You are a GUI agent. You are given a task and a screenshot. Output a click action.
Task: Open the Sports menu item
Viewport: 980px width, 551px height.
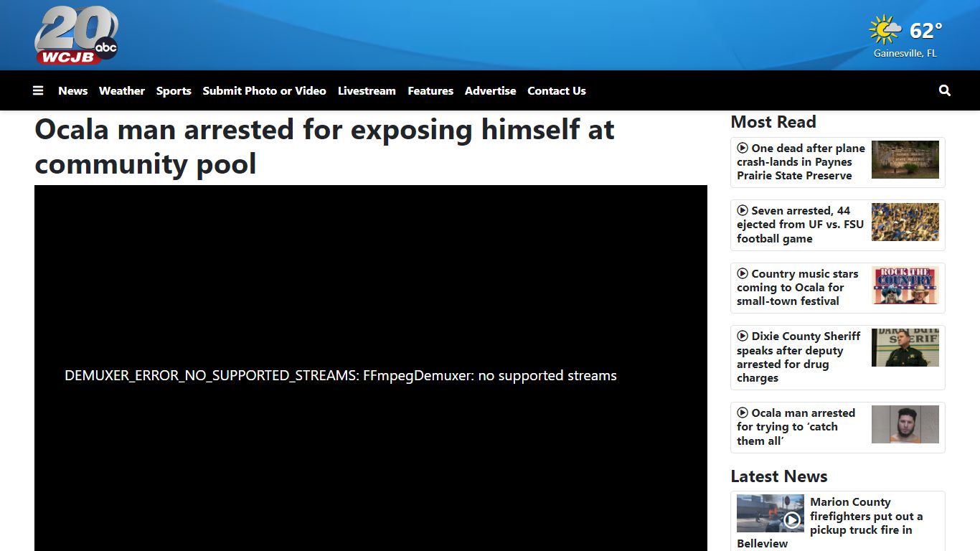tap(174, 90)
